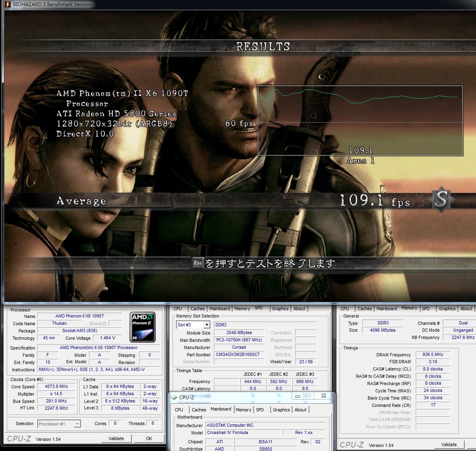Switch to the CPU tab in the front CPU-Z window

coord(179,410)
